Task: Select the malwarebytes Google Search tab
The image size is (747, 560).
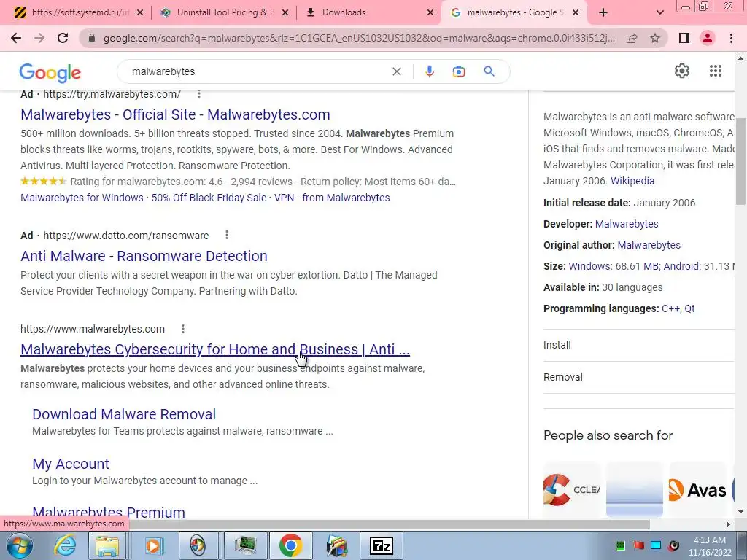Action: click(514, 13)
